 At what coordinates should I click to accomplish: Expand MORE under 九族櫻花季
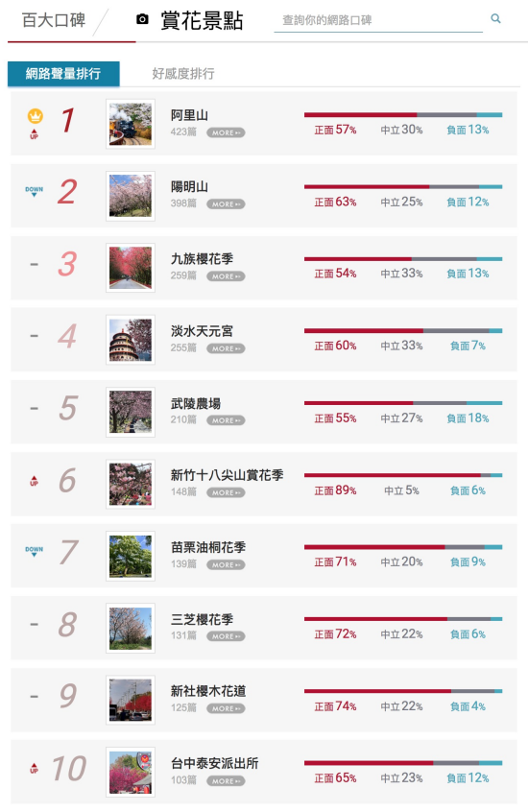click(x=226, y=276)
